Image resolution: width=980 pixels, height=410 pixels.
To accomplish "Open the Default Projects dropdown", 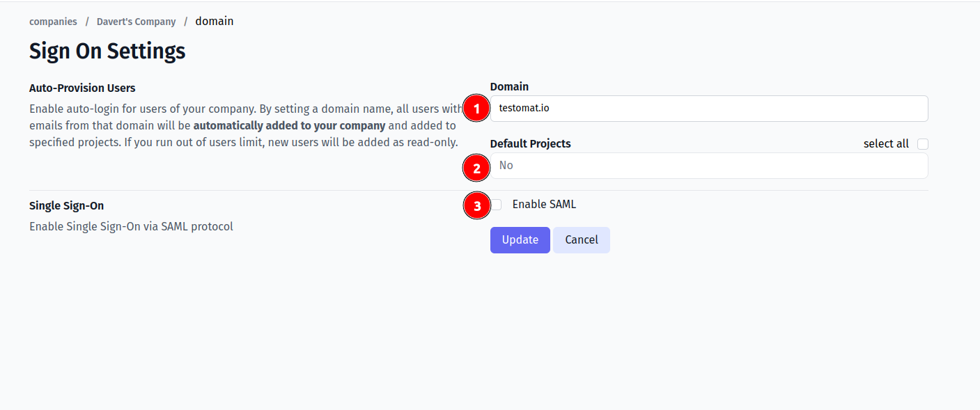I will click(710, 166).
